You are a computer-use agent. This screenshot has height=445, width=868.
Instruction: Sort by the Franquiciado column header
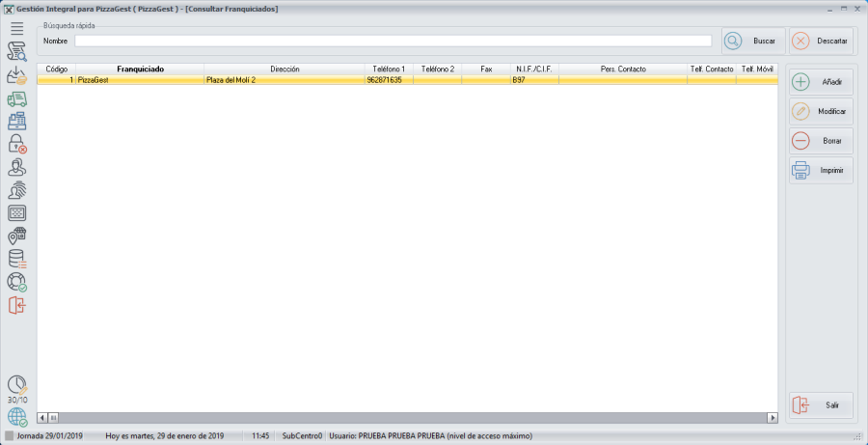click(140, 70)
